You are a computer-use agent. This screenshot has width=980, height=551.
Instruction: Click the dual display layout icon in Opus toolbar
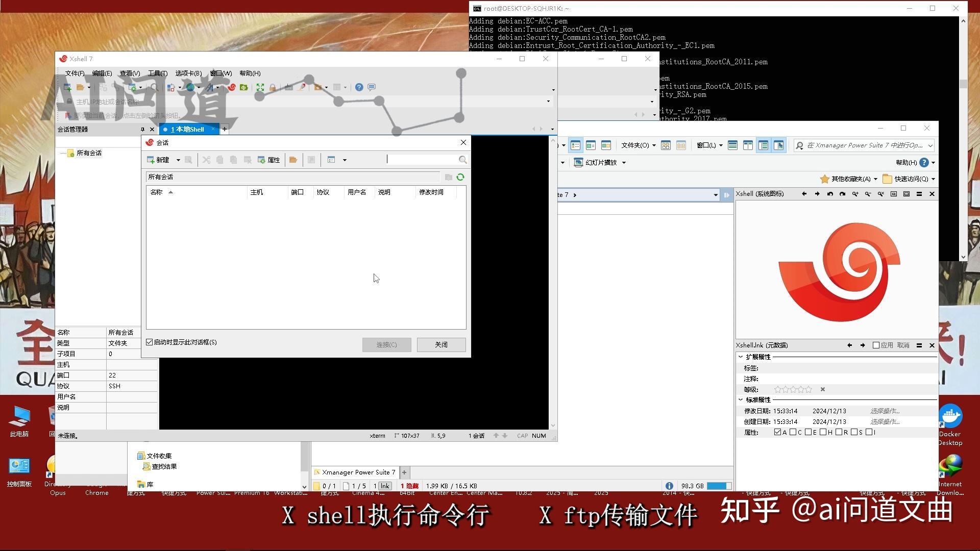click(748, 145)
